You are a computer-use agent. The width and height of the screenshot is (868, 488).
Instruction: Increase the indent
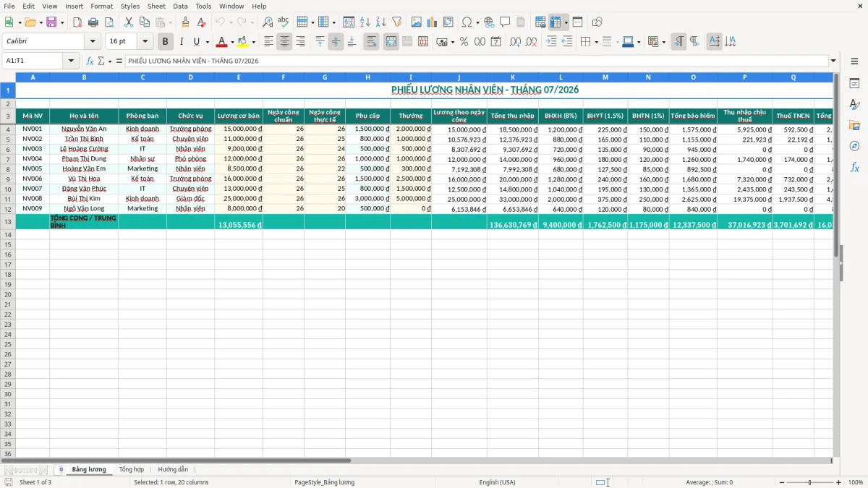click(x=552, y=42)
